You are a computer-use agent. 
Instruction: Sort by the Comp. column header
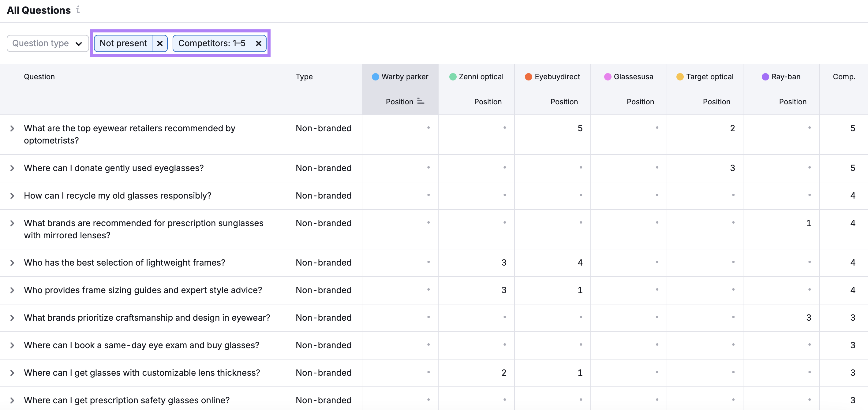tap(844, 77)
